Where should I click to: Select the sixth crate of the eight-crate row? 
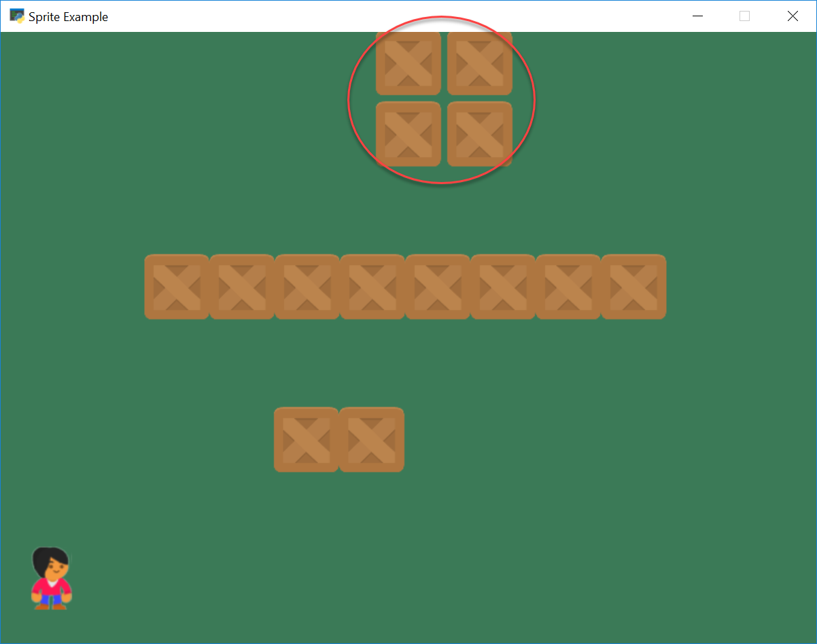[x=503, y=287]
